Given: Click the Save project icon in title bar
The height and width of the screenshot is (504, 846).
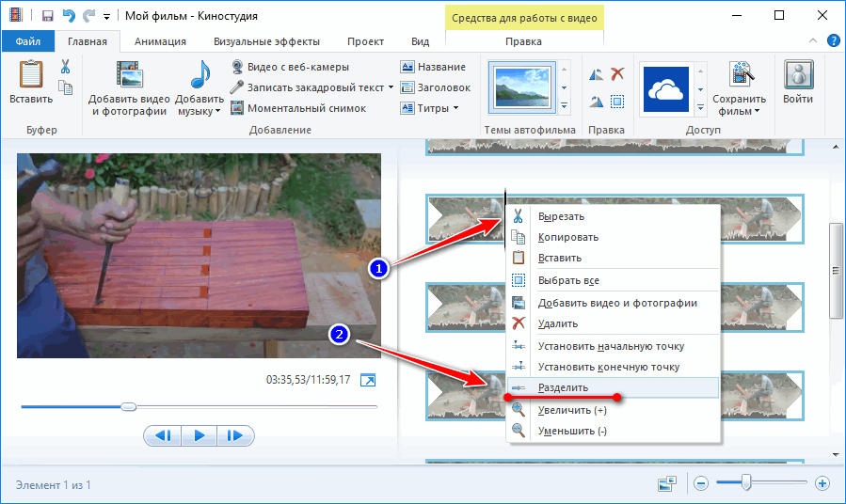Looking at the screenshot, I should 47,16.
